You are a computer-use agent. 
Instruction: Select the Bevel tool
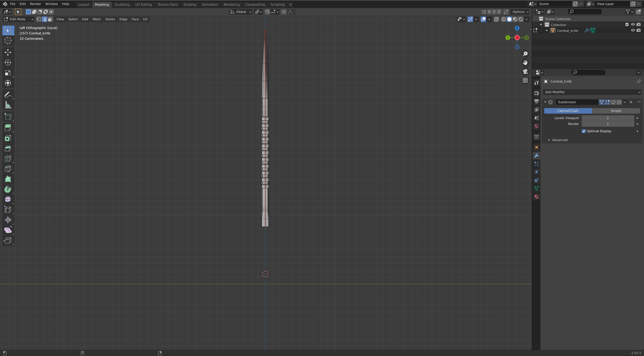(x=8, y=149)
